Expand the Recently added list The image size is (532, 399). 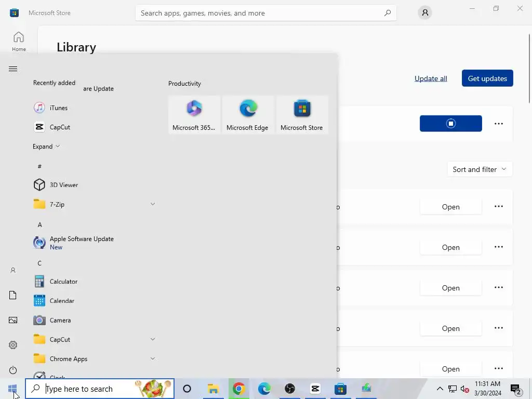pos(46,147)
